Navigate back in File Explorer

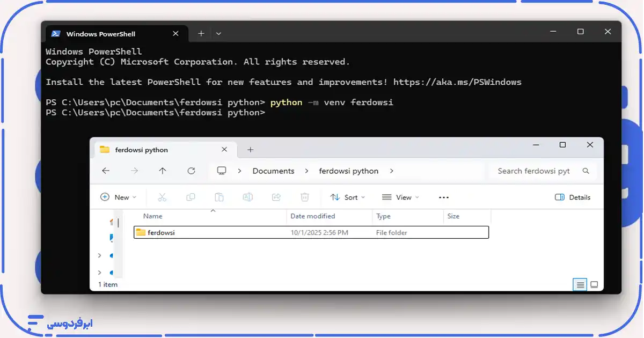click(106, 171)
